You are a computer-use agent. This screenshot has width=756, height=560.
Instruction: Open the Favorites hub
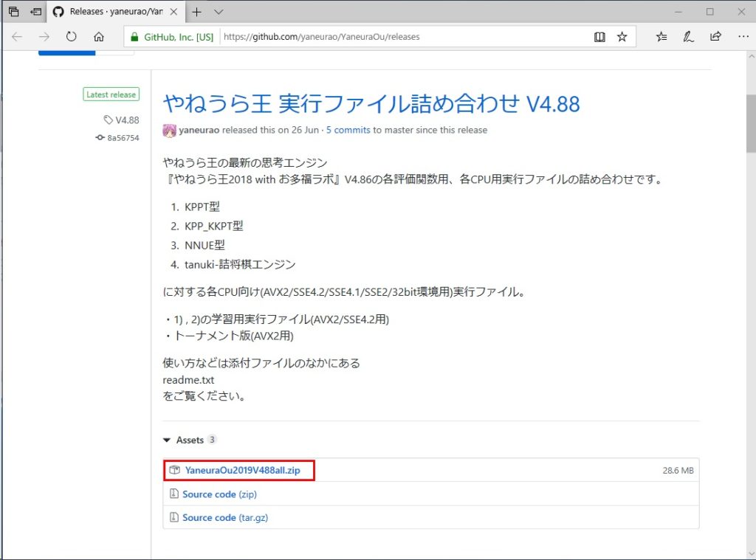pos(661,37)
